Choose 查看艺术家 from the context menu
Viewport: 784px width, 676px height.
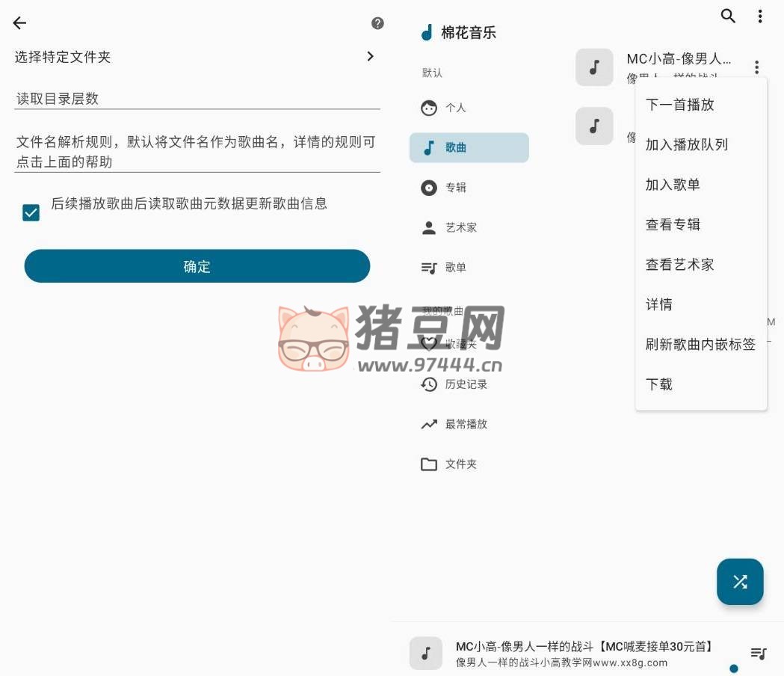[700, 265]
